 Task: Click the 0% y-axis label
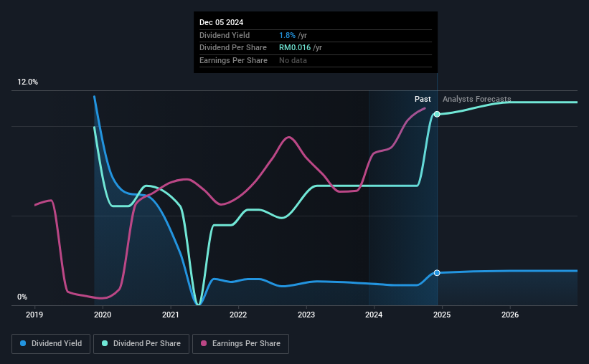click(22, 297)
